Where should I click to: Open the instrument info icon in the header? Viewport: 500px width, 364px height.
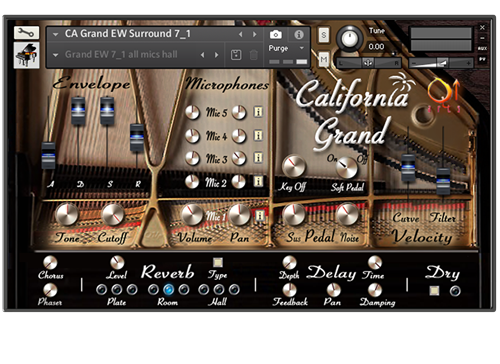[299, 34]
